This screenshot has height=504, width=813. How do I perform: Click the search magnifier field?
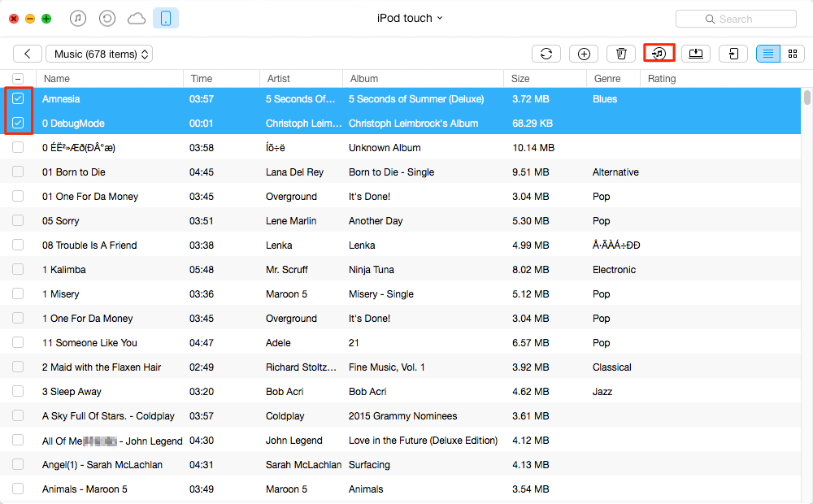[736, 19]
